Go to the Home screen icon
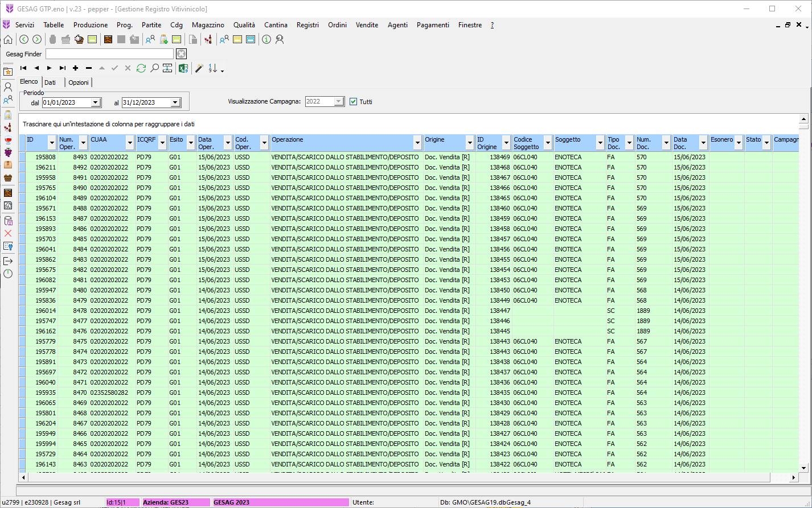 click(8, 39)
